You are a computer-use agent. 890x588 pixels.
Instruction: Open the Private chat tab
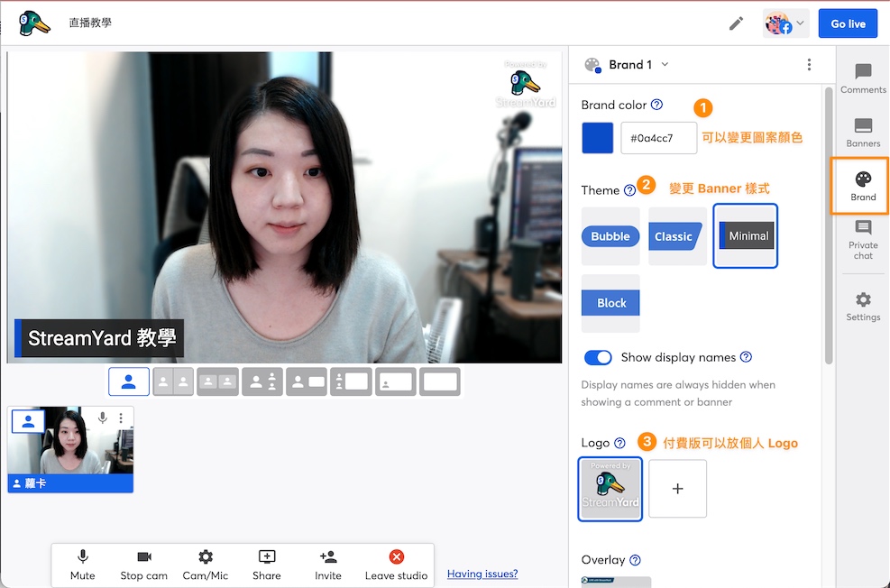point(863,240)
